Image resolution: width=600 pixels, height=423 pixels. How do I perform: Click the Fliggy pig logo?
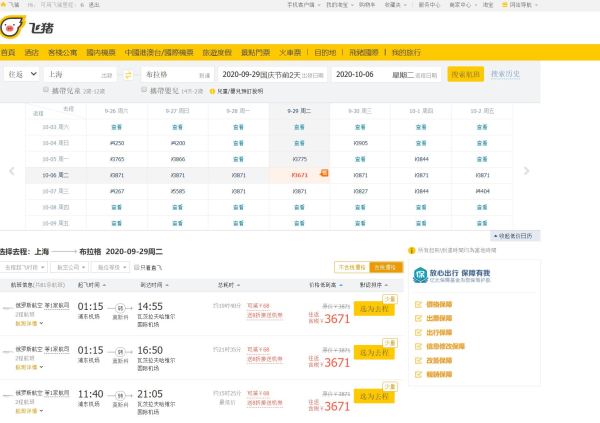click(12, 27)
